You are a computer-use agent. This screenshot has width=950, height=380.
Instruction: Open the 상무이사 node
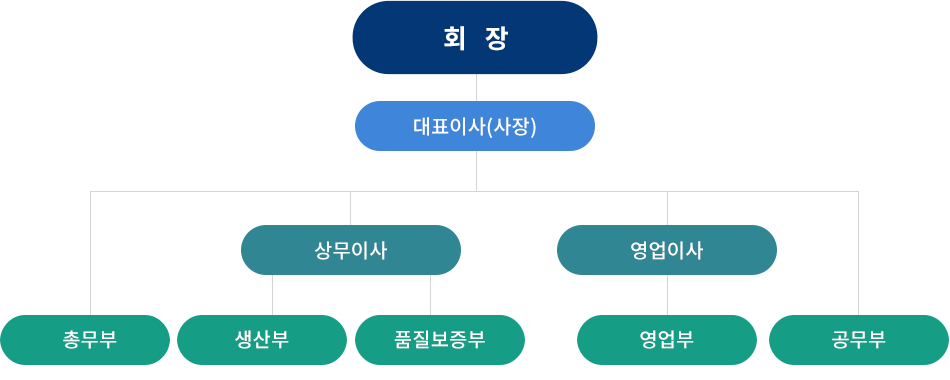tap(351, 250)
